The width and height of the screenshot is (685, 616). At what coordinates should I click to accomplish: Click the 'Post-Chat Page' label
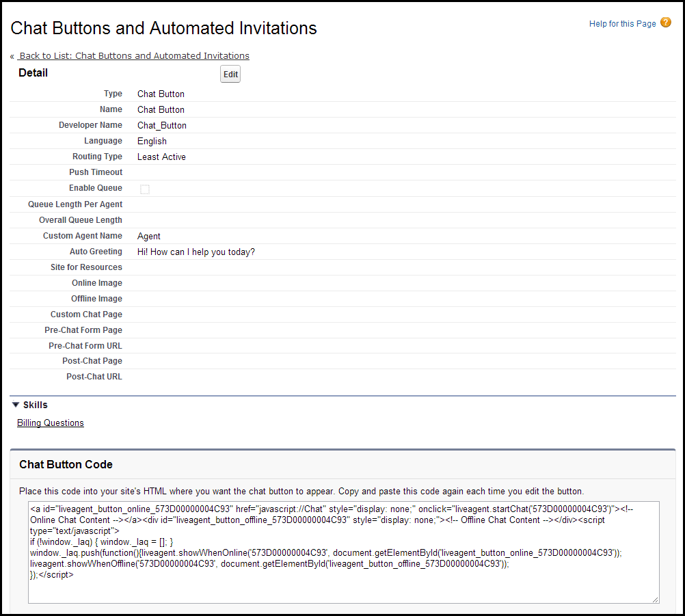pyautogui.click(x=92, y=361)
